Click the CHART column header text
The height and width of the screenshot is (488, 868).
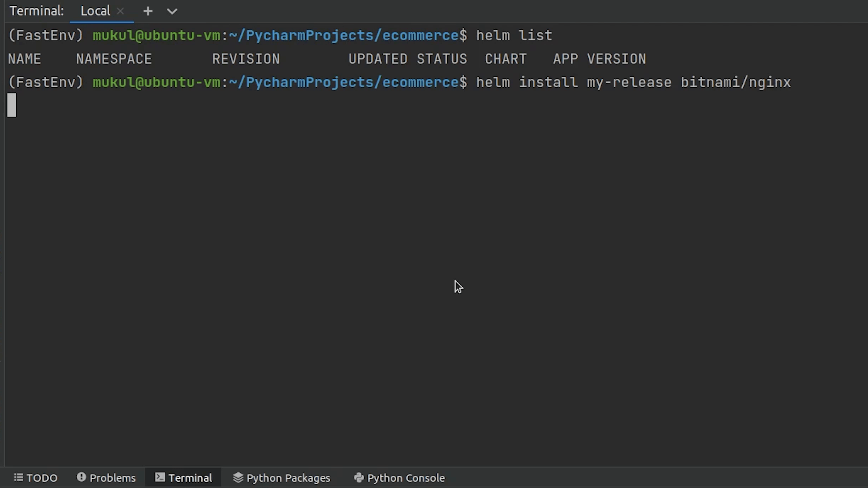tap(506, 59)
